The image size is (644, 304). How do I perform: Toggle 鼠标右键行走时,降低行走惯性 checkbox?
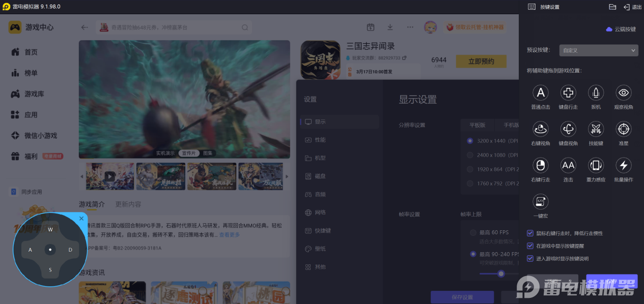coord(530,233)
